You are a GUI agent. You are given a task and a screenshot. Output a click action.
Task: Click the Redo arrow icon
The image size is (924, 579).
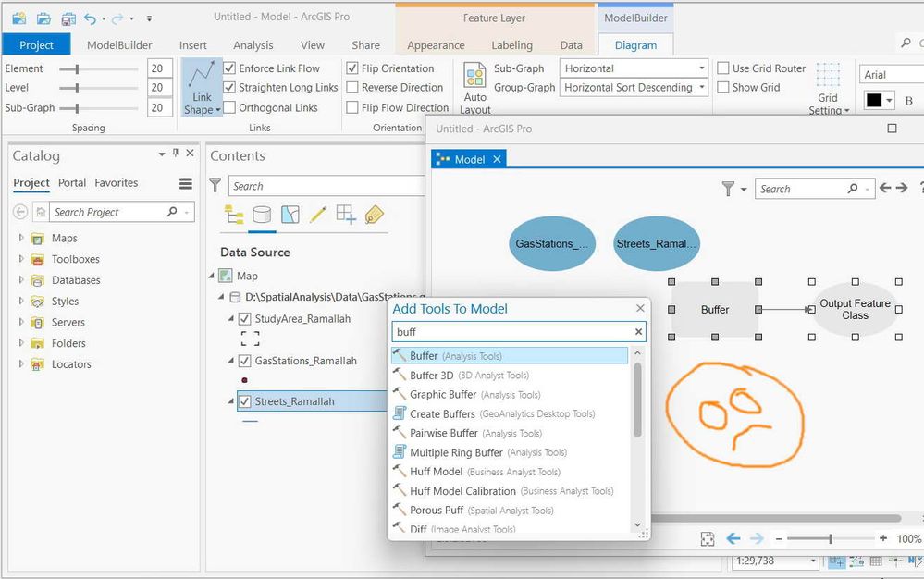click(117, 18)
